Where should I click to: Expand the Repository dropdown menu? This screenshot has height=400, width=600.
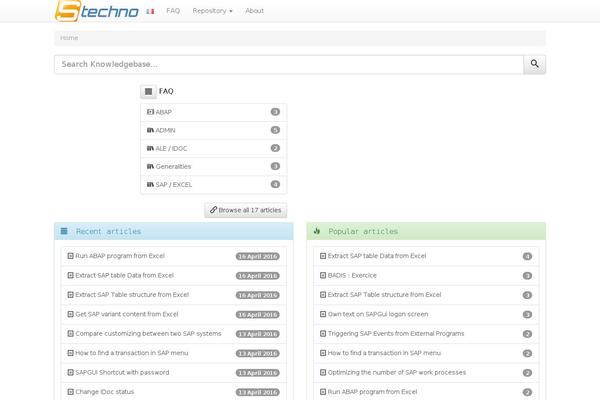(212, 11)
